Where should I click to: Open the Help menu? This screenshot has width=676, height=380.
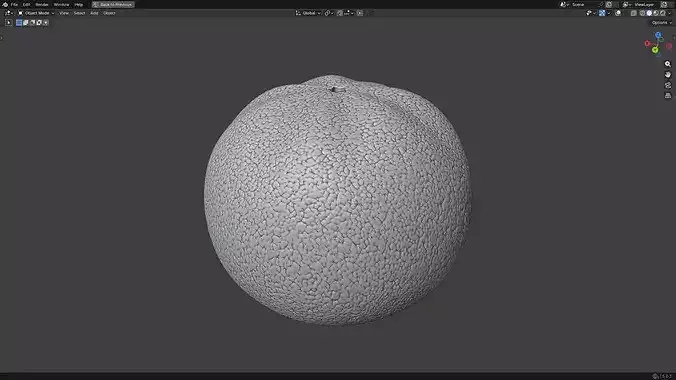click(78, 4)
